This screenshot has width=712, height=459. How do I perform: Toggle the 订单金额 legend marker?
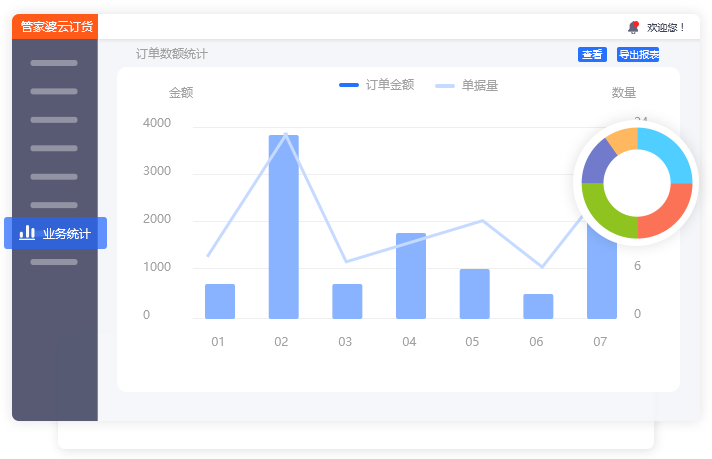[x=349, y=85]
